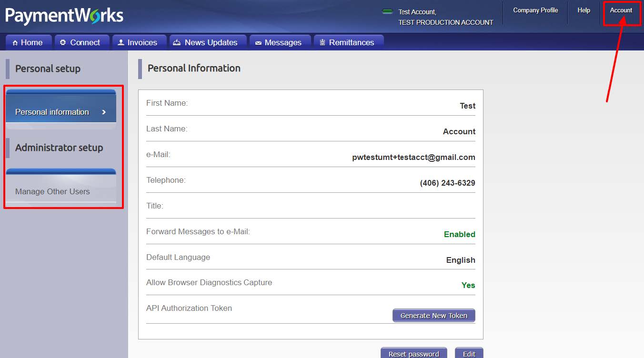Click the News Updates alert icon
The image size is (644, 358).
[177, 42]
